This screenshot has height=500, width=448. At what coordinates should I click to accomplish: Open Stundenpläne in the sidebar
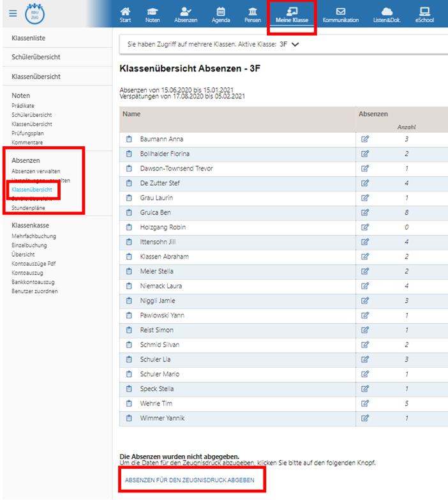tap(28, 208)
